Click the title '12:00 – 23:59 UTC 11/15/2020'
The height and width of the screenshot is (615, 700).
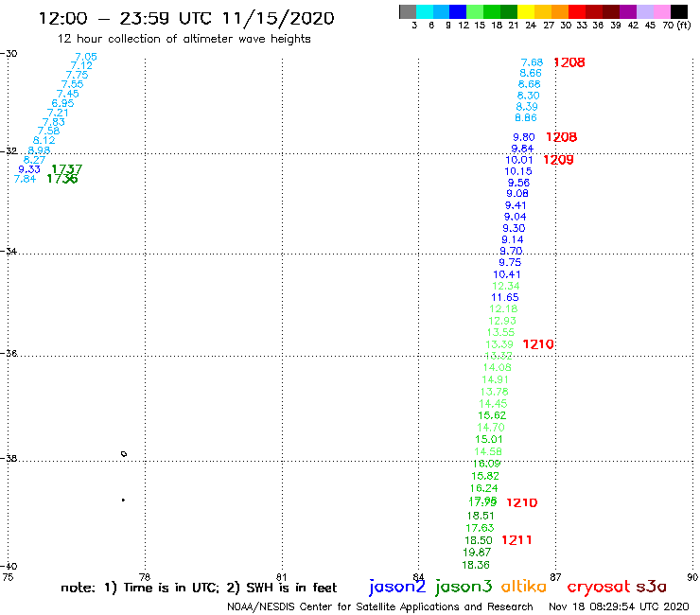point(186,18)
